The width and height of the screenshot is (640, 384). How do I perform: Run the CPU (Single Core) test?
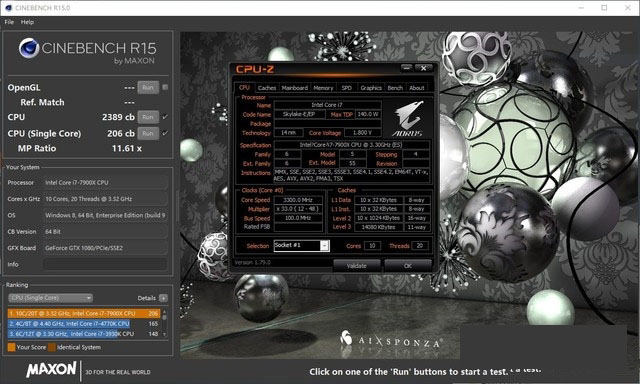tap(148, 133)
